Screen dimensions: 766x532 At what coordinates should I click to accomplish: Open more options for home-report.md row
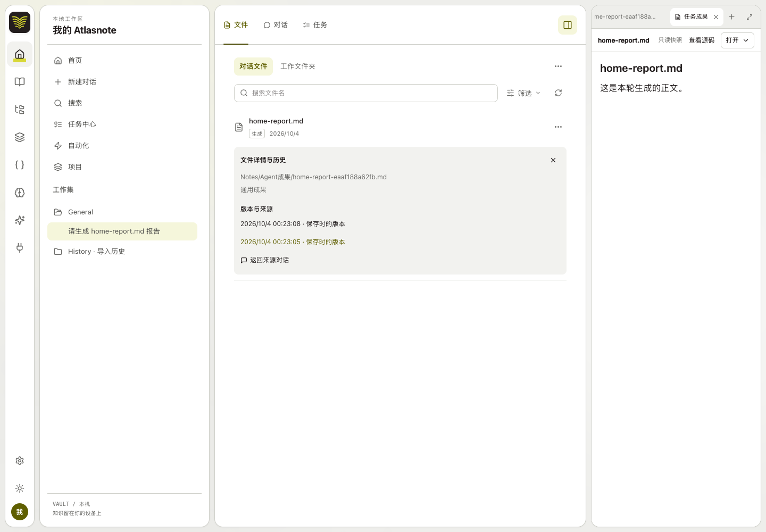tap(558, 127)
